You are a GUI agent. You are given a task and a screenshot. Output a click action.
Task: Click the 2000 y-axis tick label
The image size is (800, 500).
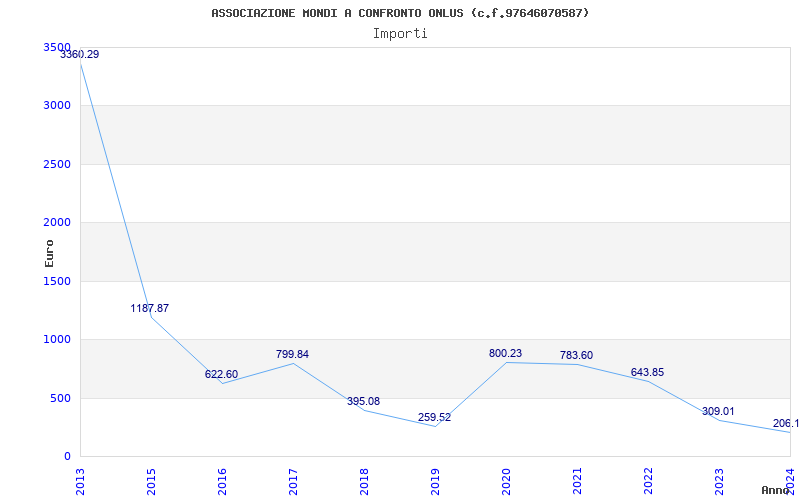pos(57,222)
